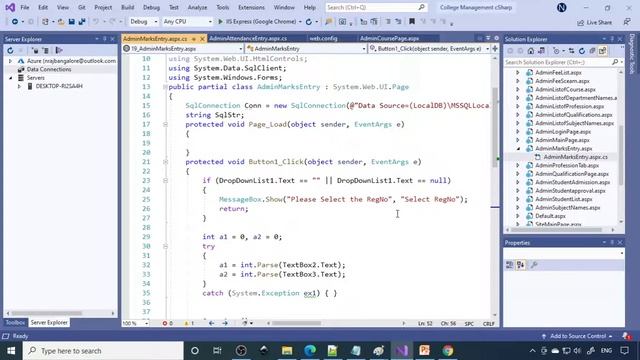Refresh the Server Explorer tree
This screenshot has width=640, height=360.
pos(10,51)
